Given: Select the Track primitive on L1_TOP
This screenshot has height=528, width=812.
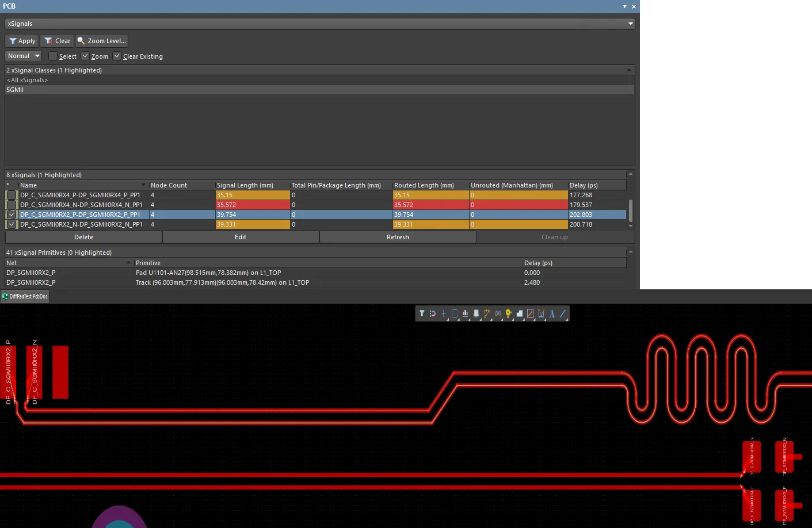Looking at the screenshot, I should [x=316, y=282].
